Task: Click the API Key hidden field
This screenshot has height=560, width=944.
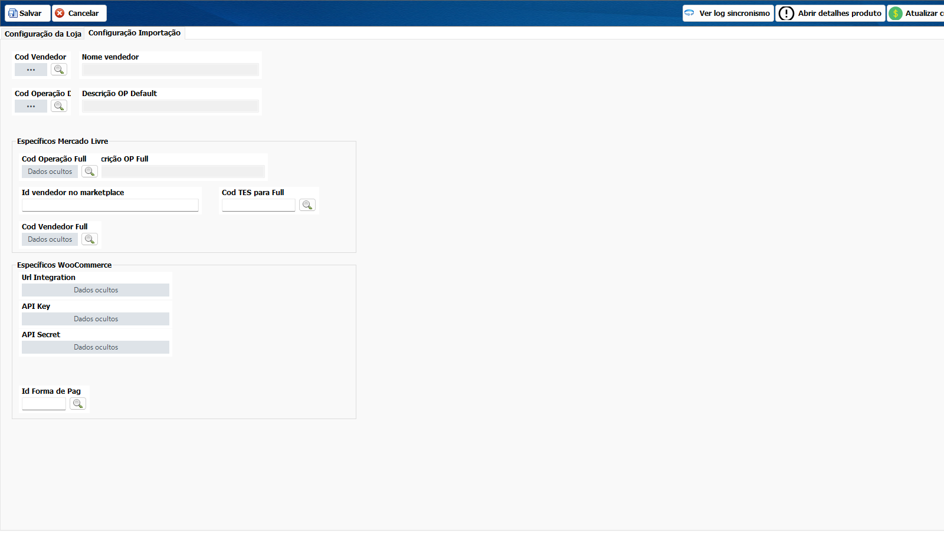Action: tap(96, 319)
